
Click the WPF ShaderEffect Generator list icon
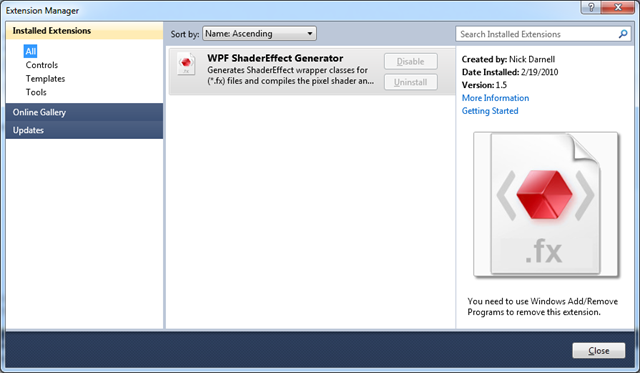tap(186, 64)
